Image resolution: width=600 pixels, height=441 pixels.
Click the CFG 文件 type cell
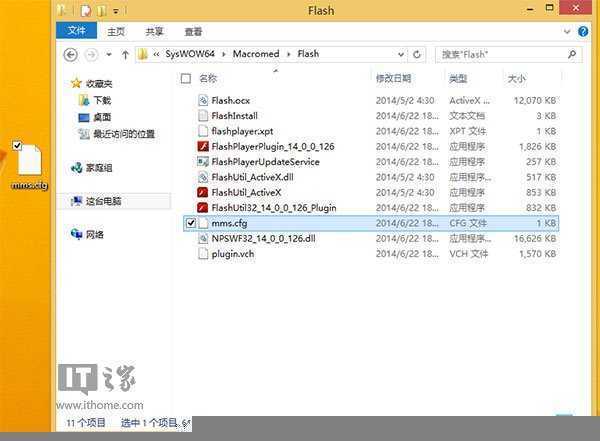click(468, 223)
